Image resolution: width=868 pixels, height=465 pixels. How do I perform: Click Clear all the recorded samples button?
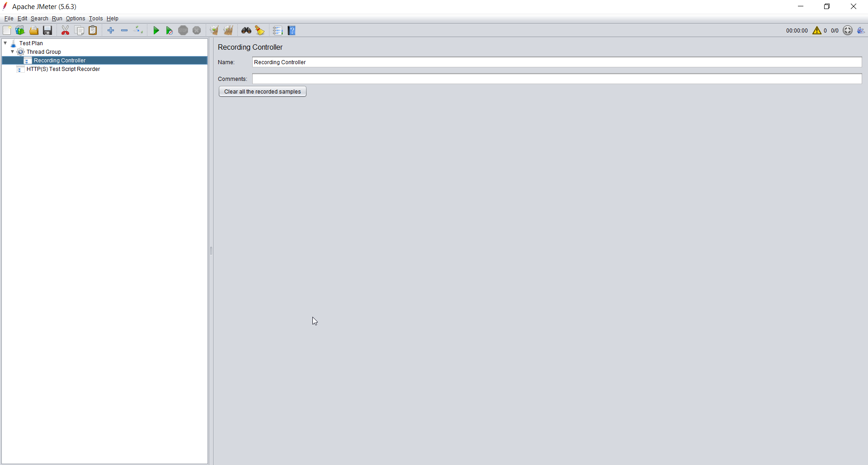pyautogui.click(x=262, y=92)
